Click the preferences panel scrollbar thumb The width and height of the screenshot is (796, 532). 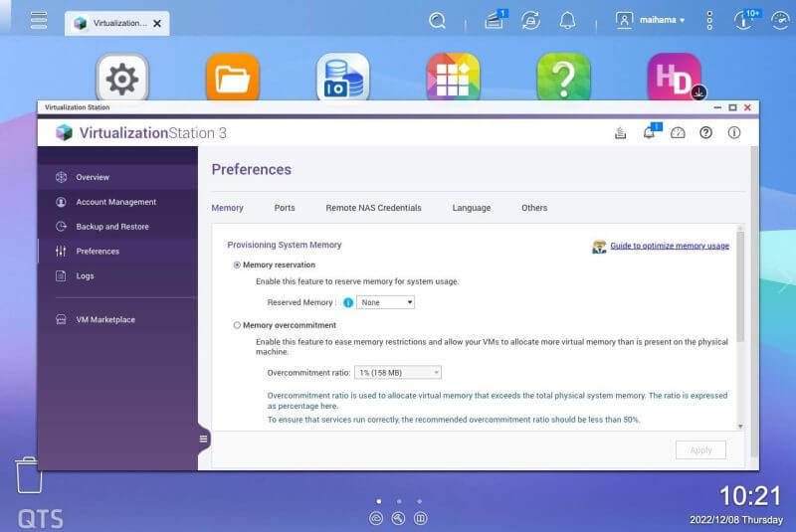[740, 286]
